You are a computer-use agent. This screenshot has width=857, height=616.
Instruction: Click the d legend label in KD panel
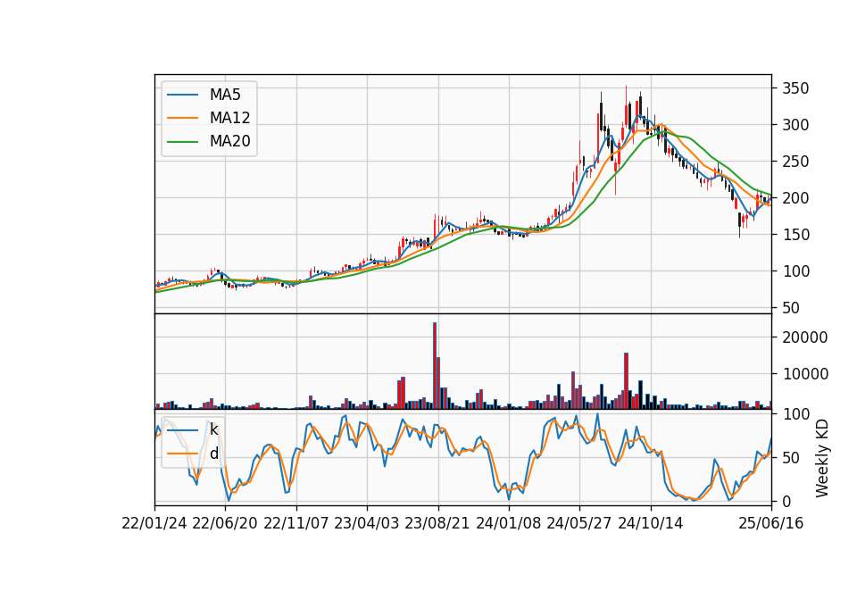tap(213, 454)
